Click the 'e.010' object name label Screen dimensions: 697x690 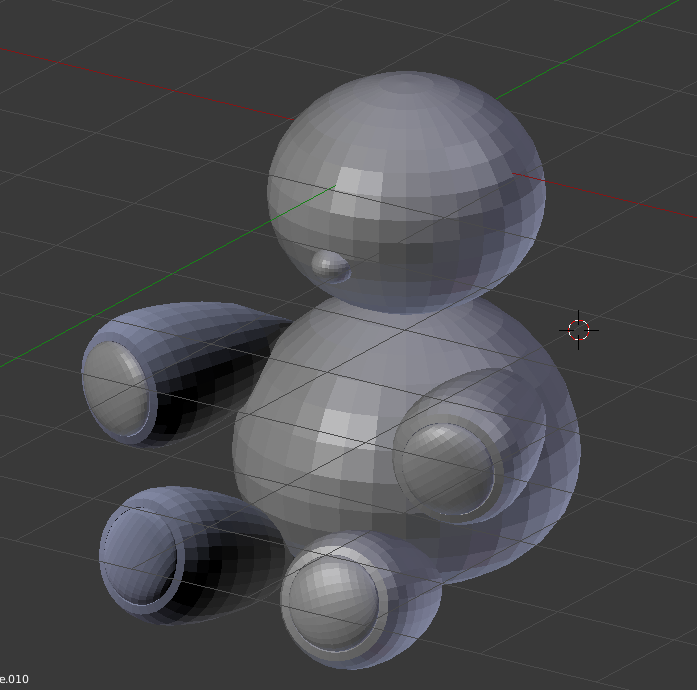pos(14,679)
